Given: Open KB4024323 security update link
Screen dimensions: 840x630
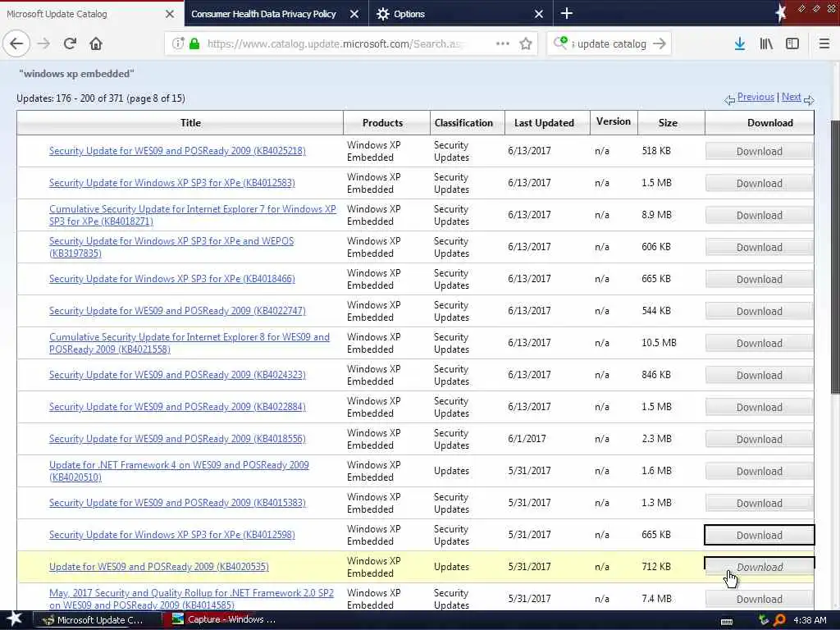Looking at the screenshot, I should pyautogui.click(x=177, y=375).
